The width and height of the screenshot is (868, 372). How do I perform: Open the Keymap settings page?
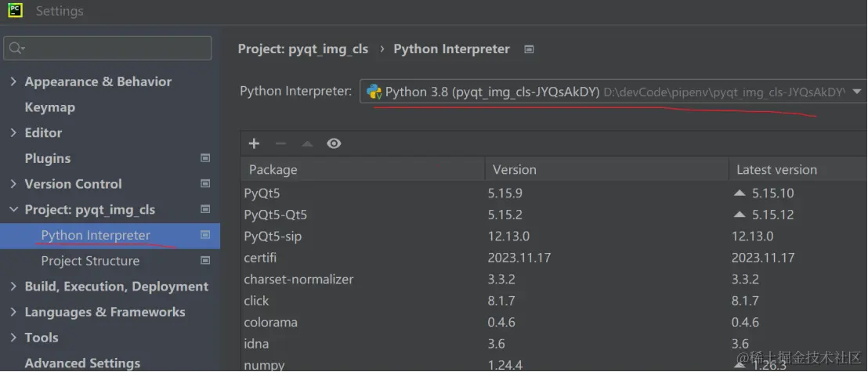49,107
